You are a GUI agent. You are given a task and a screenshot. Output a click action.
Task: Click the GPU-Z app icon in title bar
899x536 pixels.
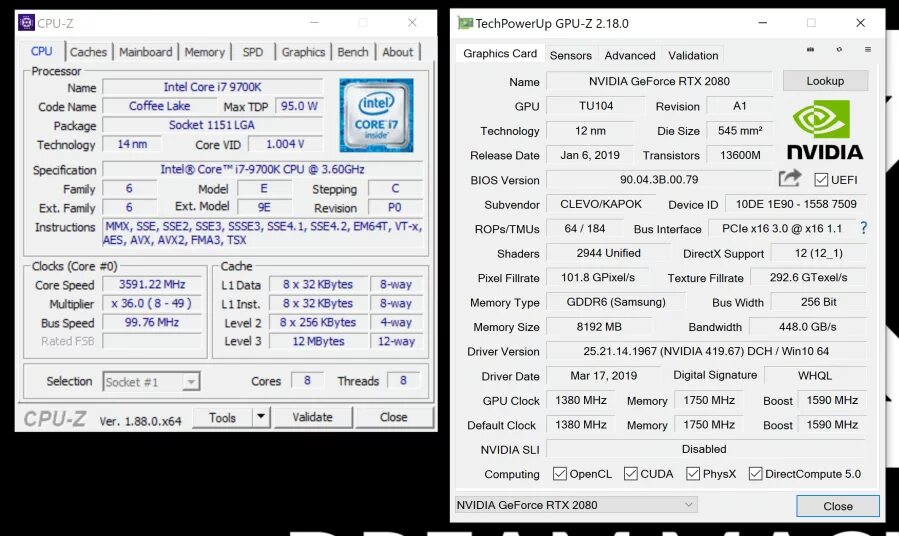465,23
